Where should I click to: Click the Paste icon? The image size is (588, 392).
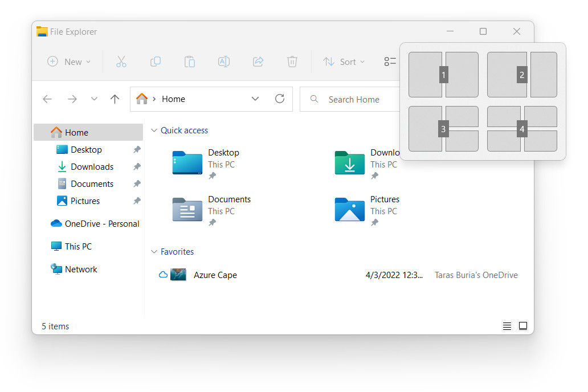point(190,62)
